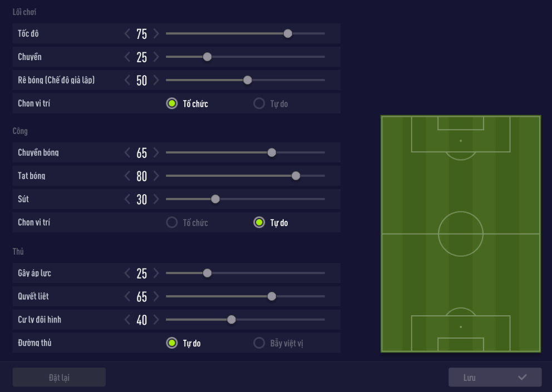Increase Rê bóng value using right chevron
Image resolution: width=552 pixels, height=392 pixels.
(x=156, y=81)
